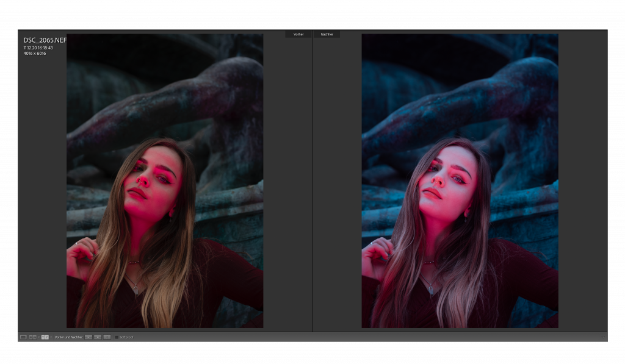Viewport: 625px width, 364px height.
Task: Click the Vorher label tab
Action: point(298,34)
